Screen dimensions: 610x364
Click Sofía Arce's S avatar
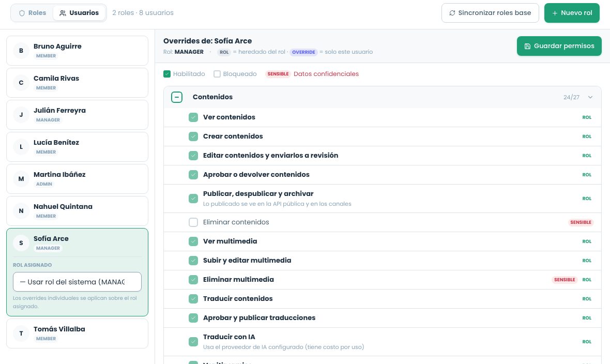(x=21, y=243)
